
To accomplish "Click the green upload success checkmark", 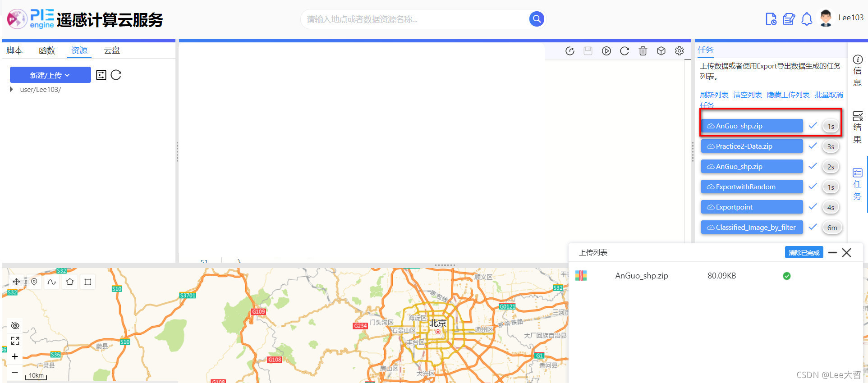I will coord(787,276).
